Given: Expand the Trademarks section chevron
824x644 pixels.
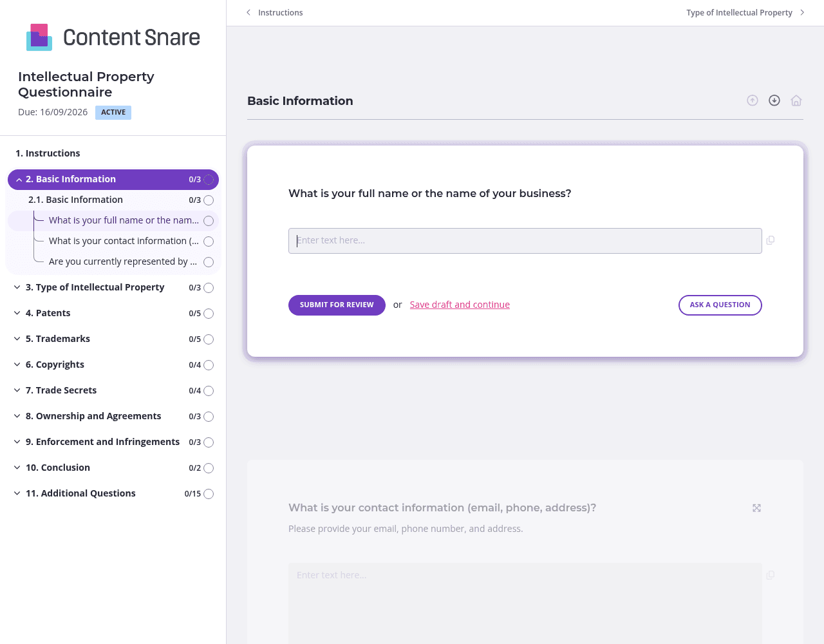Looking at the screenshot, I should 17,339.
